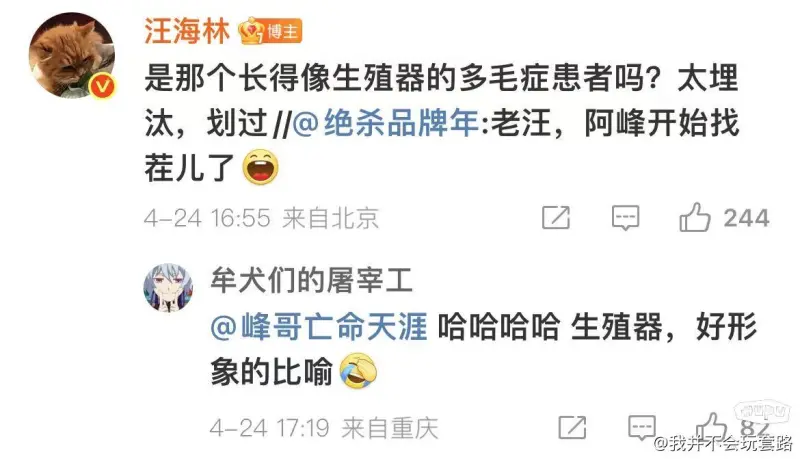Screen dimensions: 800x459
Task: Click timestamp 4-24 17:19 来自重庆
Action: [324, 428]
